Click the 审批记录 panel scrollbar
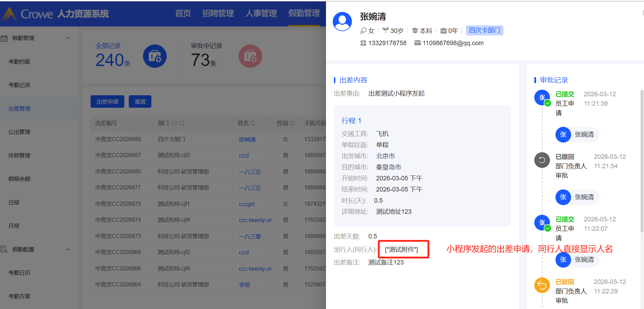Screen dimensions: 644x309 coord(642,160)
